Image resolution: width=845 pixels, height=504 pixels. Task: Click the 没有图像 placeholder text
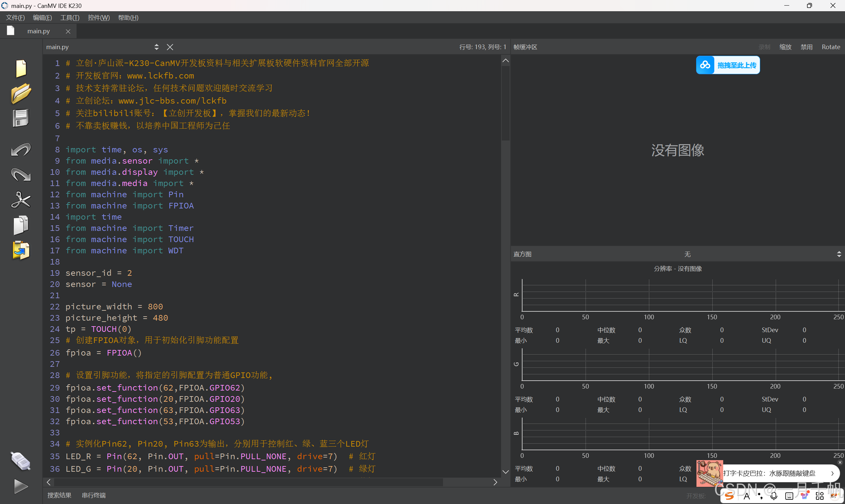tap(678, 150)
